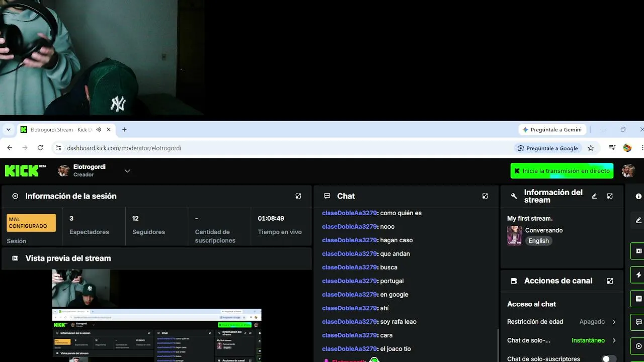Viewport: 644px width, 362px height.
Task: Click the speech bubble icon beside the Chat title
Action: 327,196
